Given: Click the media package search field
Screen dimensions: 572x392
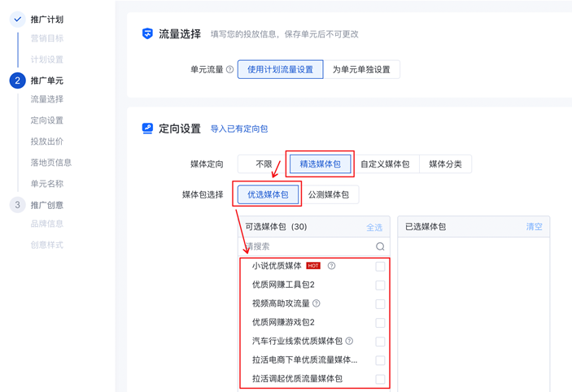Looking at the screenshot, I should pyautogui.click(x=309, y=246).
